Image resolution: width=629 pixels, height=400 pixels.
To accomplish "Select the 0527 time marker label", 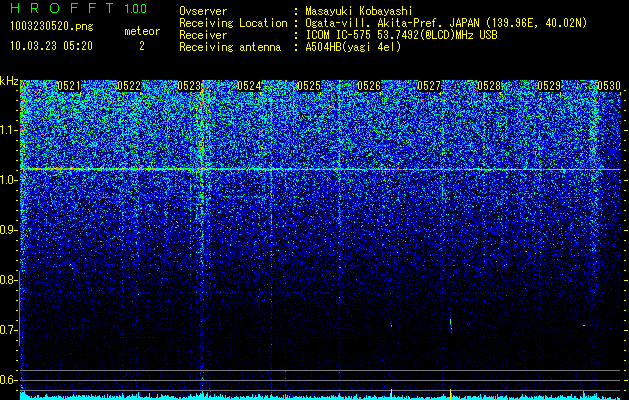I will [x=429, y=86].
